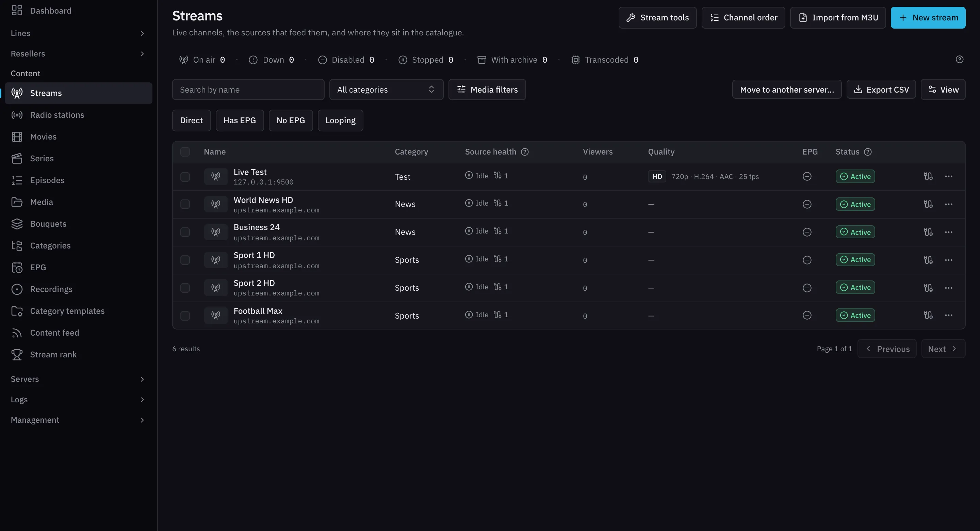Open the three-dot menu for World News HD
Image resolution: width=980 pixels, height=531 pixels.
click(949, 205)
